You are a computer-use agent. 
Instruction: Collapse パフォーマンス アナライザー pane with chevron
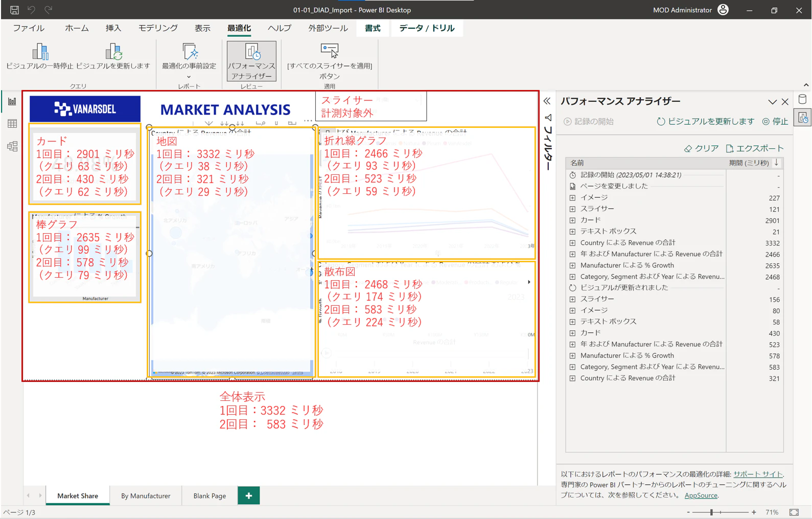[772, 102]
